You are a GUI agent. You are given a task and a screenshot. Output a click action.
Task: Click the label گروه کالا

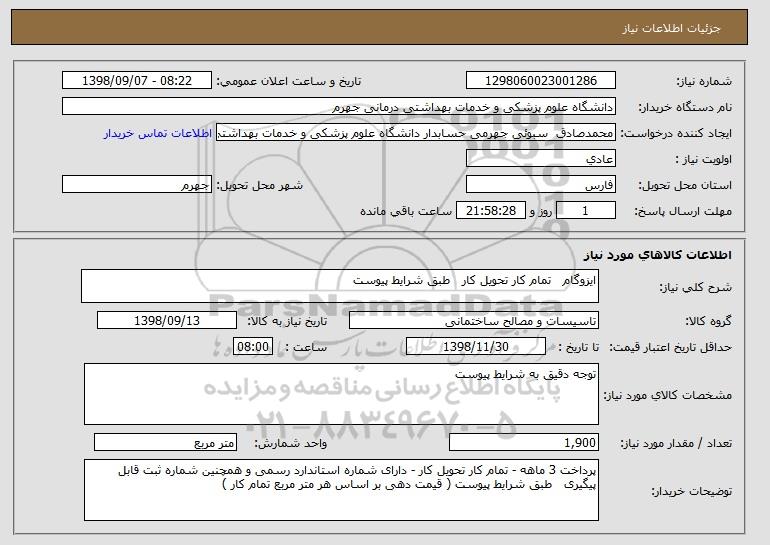(709, 321)
